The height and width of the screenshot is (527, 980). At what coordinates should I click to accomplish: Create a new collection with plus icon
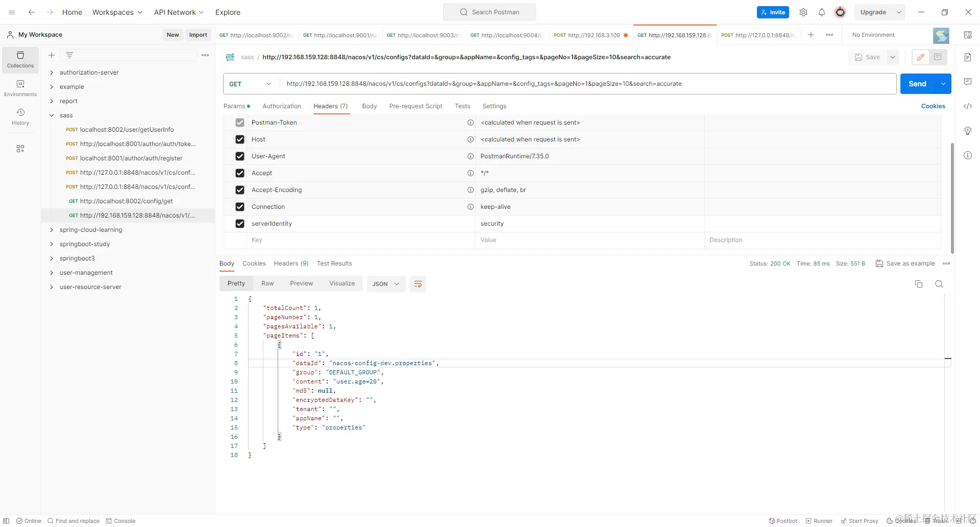[x=52, y=55]
